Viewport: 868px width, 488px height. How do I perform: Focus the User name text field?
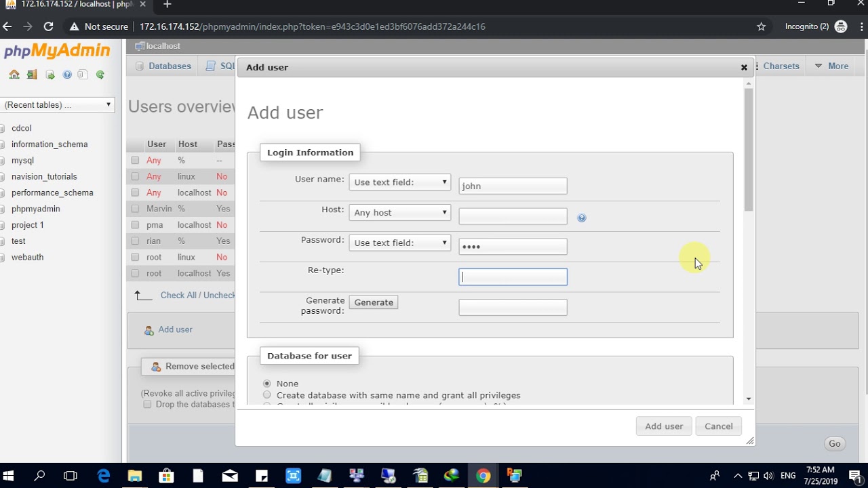point(513,186)
